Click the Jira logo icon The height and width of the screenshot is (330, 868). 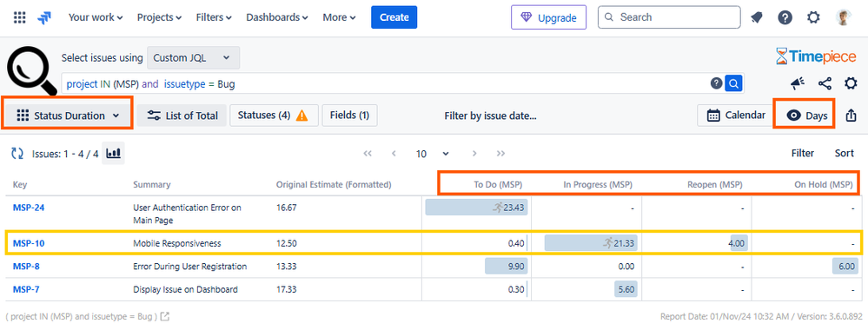click(x=44, y=17)
